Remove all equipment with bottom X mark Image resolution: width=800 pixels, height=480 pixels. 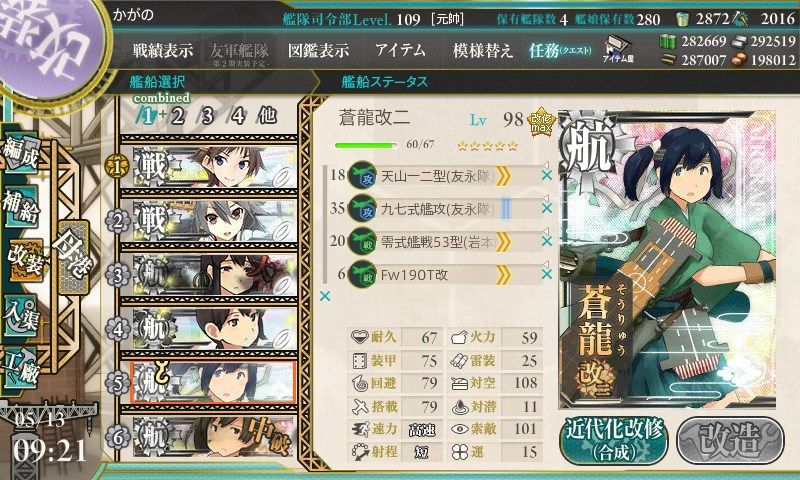325,296
